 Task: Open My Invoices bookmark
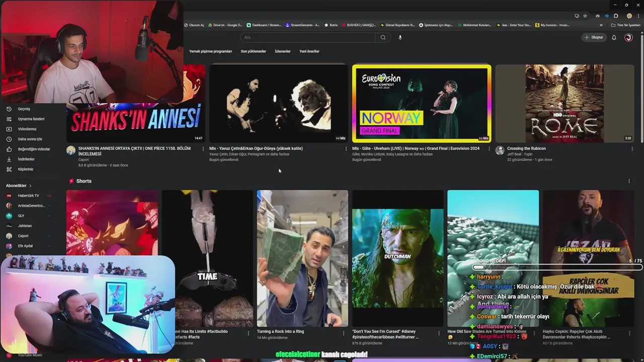[552, 25]
